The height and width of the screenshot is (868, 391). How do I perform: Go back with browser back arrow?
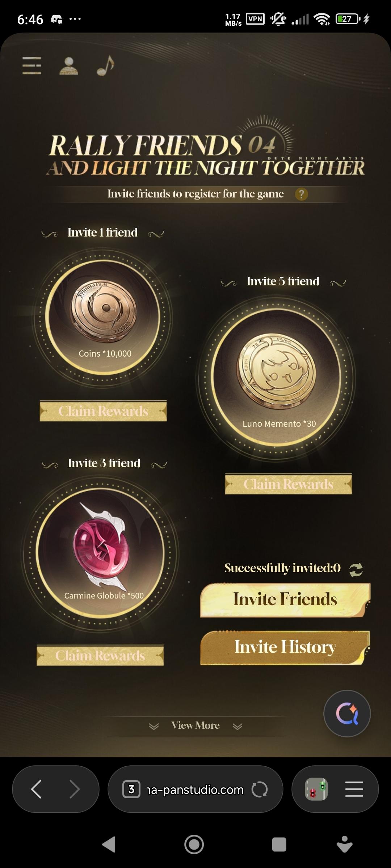coord(36,789)
